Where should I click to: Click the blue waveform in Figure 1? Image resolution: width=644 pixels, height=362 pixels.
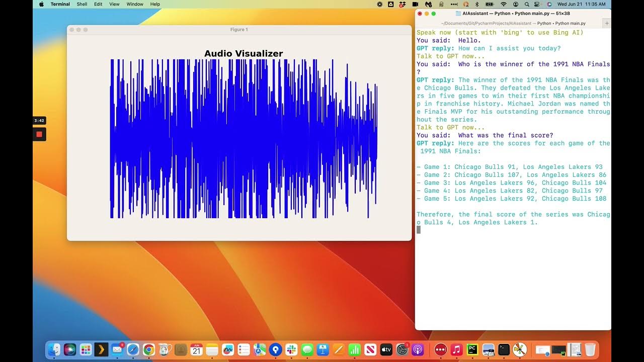[x=244, y=139]
